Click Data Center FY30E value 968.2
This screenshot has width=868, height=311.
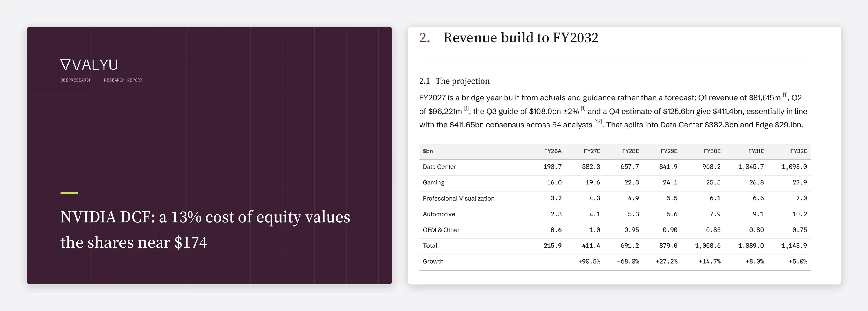[x=711, y=166]
